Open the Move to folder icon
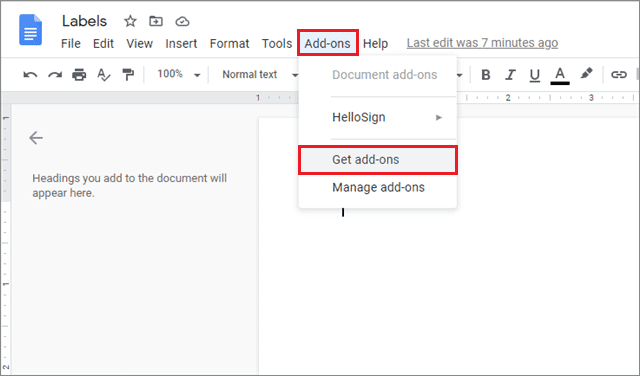 click(156, 21)
